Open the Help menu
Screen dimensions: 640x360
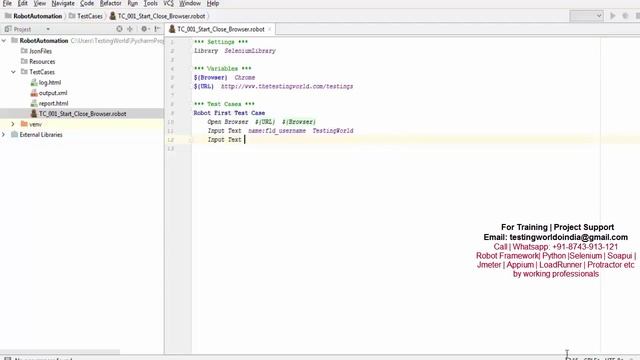213,3
